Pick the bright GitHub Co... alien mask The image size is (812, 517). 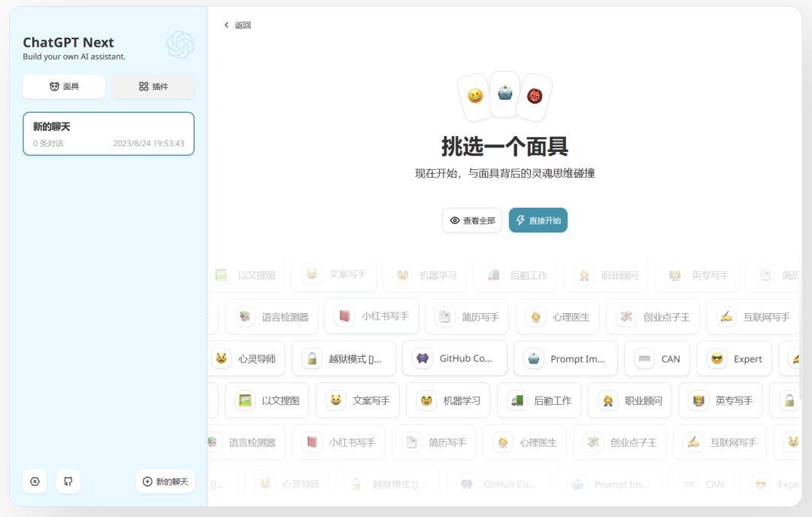tap(455, 359)
